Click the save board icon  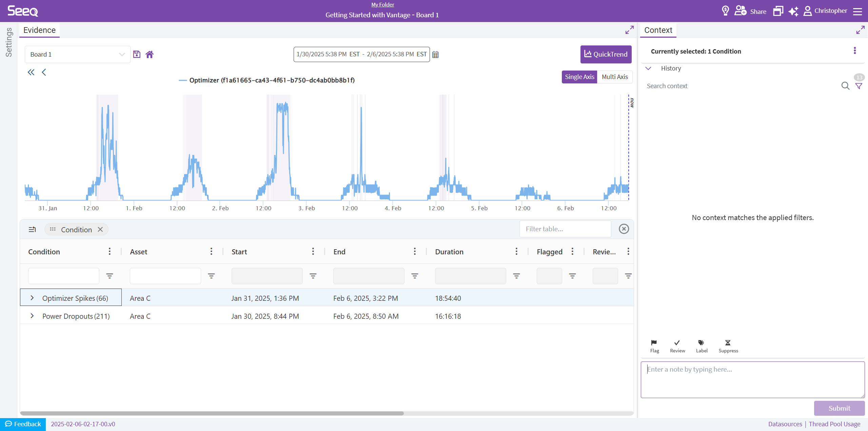click(x=137, y=54)
